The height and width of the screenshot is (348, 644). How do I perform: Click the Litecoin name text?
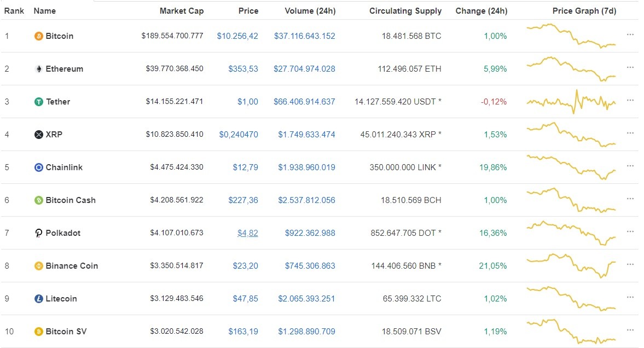pos(62,299)
